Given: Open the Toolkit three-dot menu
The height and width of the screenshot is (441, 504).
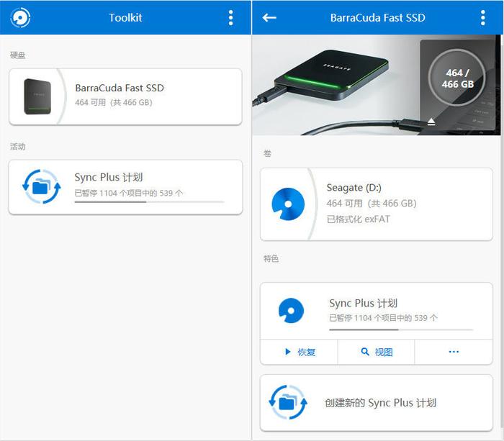Looking at the screenshot, I should pyautogui.click(x=230, y=18).
